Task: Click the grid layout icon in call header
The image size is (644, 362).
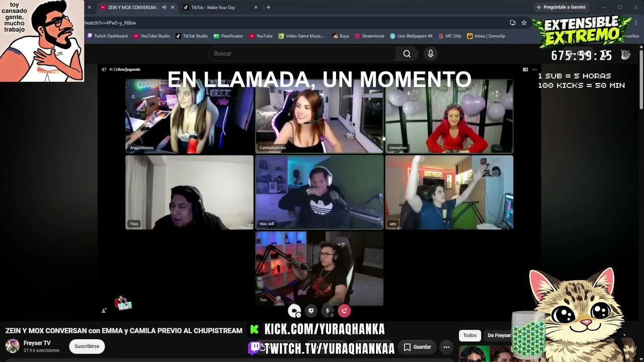Action: (525, 69)
